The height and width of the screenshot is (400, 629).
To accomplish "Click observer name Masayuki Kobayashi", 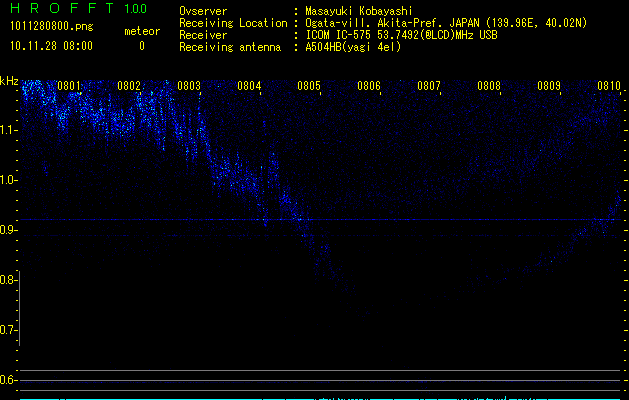I will tap(359, 11).
